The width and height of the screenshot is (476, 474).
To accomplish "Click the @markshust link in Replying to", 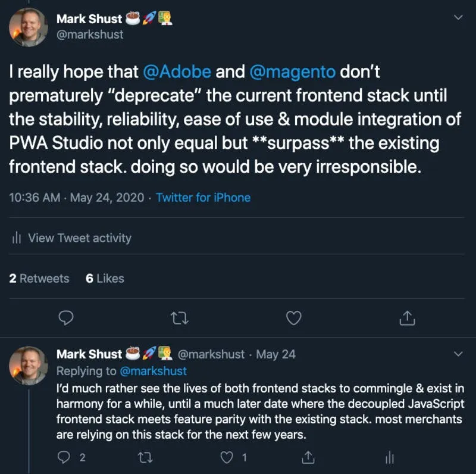I will point(155,371).
